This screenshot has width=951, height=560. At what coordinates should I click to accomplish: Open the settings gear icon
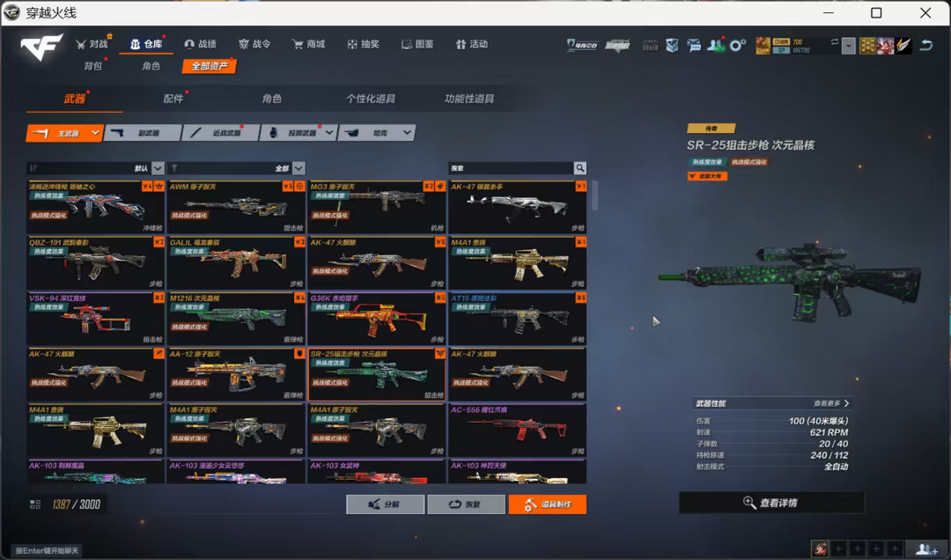[738, 46]
